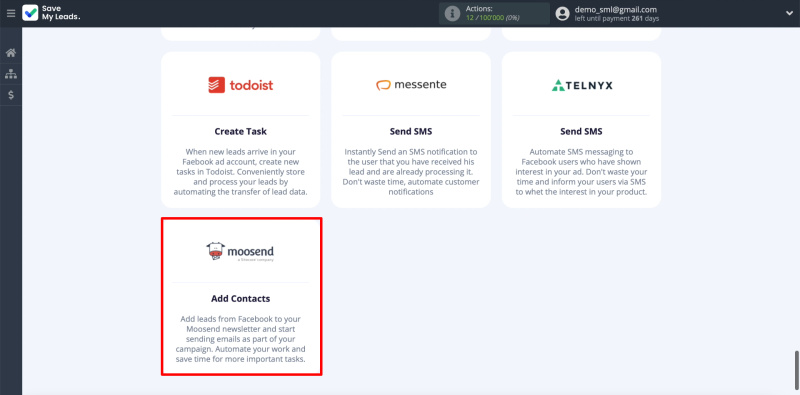The height and width of the screenshot is (395, 800).
Task: Click the user avatar icon
Action: [x=562, y=13]
